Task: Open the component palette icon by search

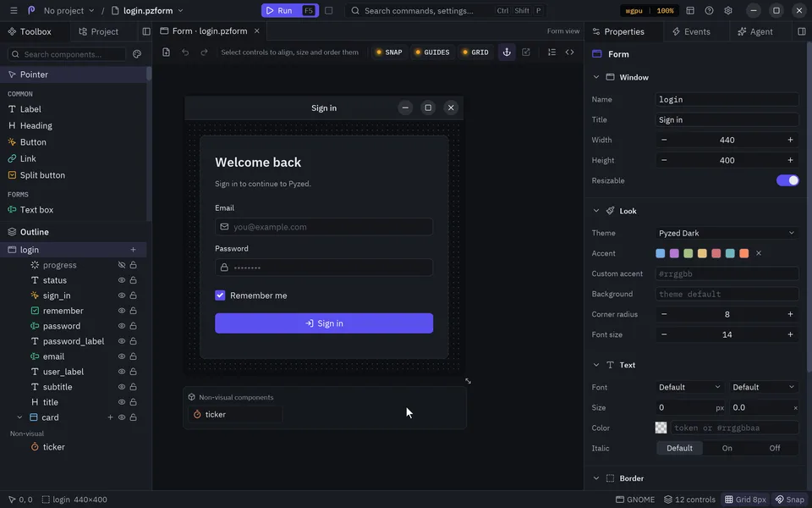Action: tap(137, 54)
